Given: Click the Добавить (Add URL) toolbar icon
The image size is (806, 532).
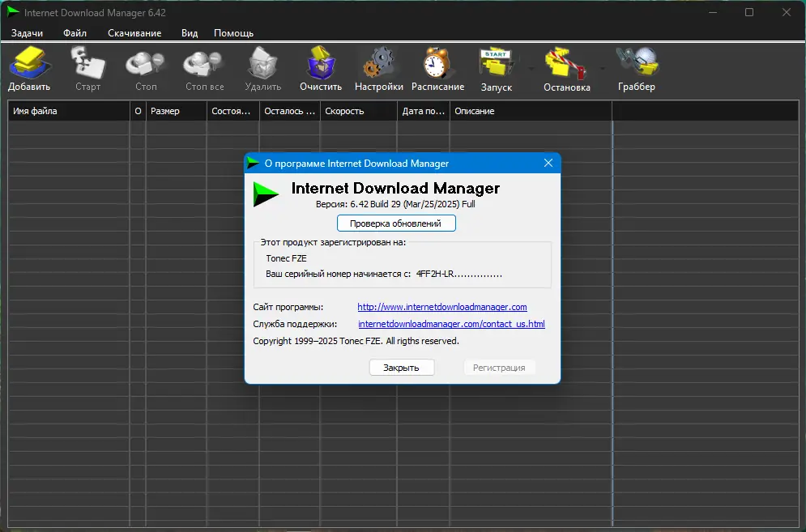Looking at the screenshot, I should (x=29, y=64).
